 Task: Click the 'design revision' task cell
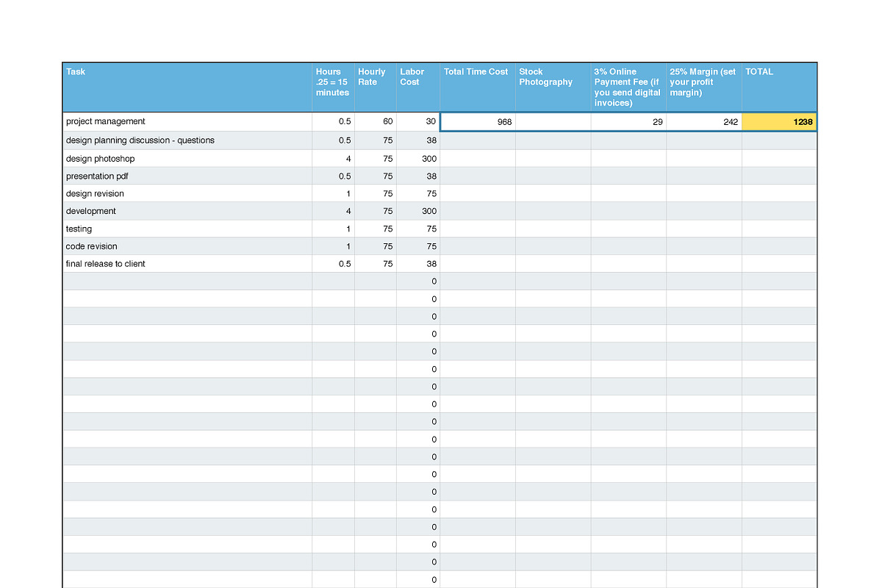[x=187, y=194]
